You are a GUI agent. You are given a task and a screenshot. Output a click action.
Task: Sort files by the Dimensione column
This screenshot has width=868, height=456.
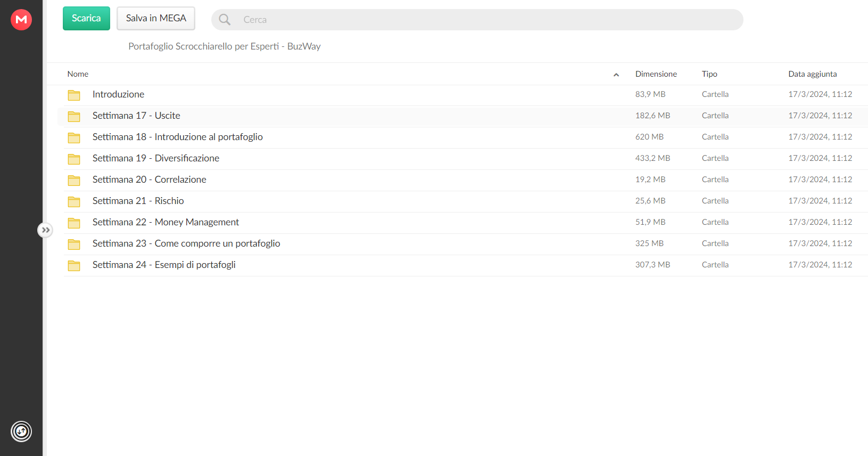point(656,74)
